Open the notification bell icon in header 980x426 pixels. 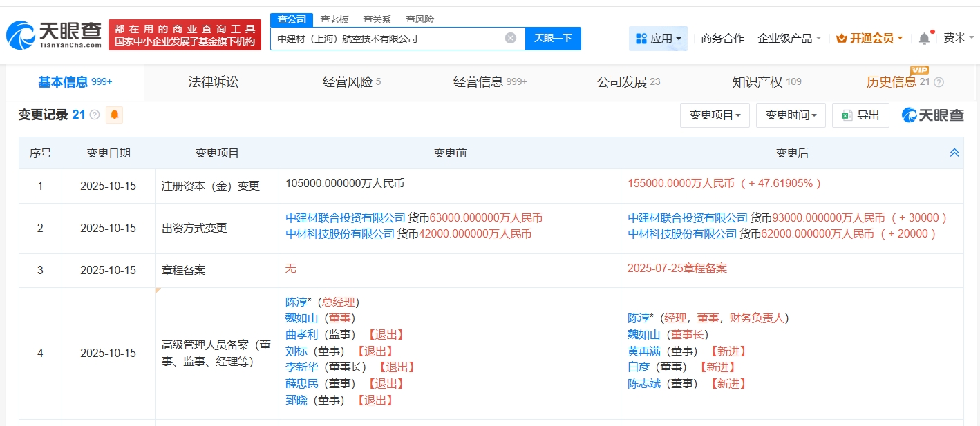coord(924,39)
